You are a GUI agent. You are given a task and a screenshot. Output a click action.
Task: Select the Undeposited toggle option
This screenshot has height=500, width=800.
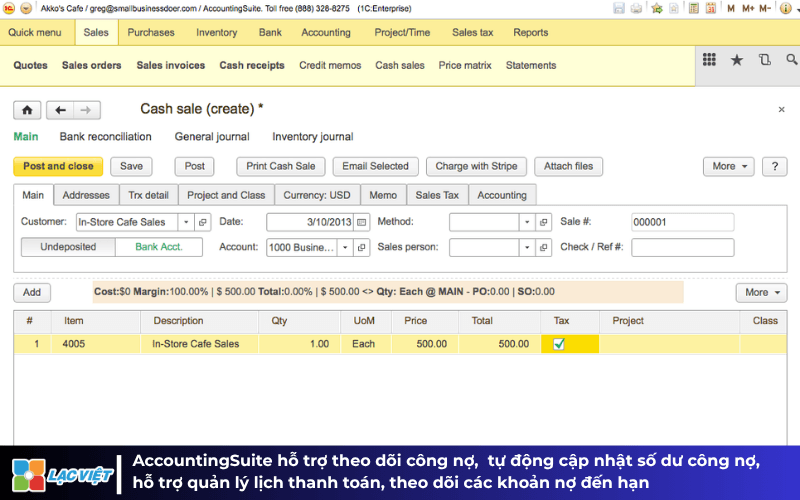coord(68,247)
